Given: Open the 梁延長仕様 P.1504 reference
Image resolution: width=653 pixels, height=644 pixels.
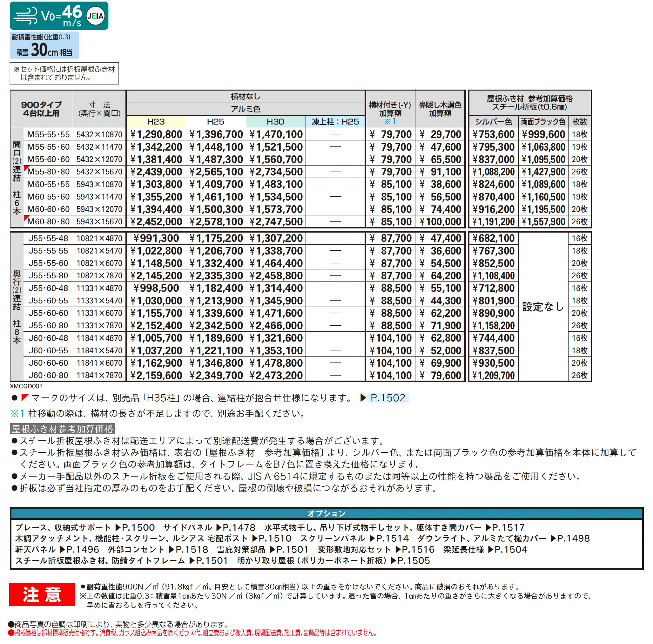Looking at the screenshot, I should pyautogui.click(x=485, y=549).
